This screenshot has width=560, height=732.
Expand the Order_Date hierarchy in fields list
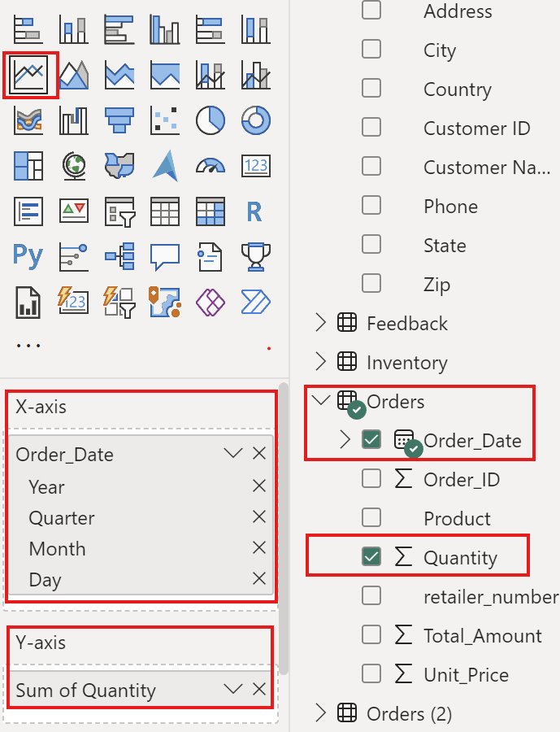point(345,440)
